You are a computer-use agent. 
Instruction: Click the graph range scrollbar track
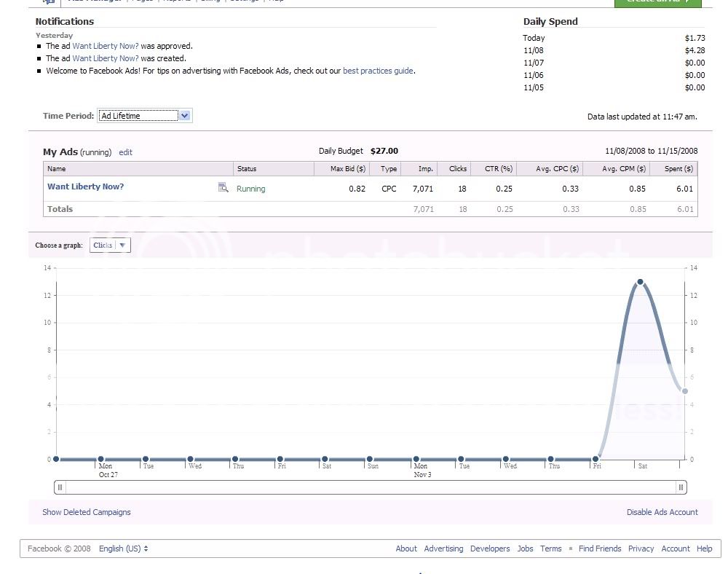click(371, 487)
